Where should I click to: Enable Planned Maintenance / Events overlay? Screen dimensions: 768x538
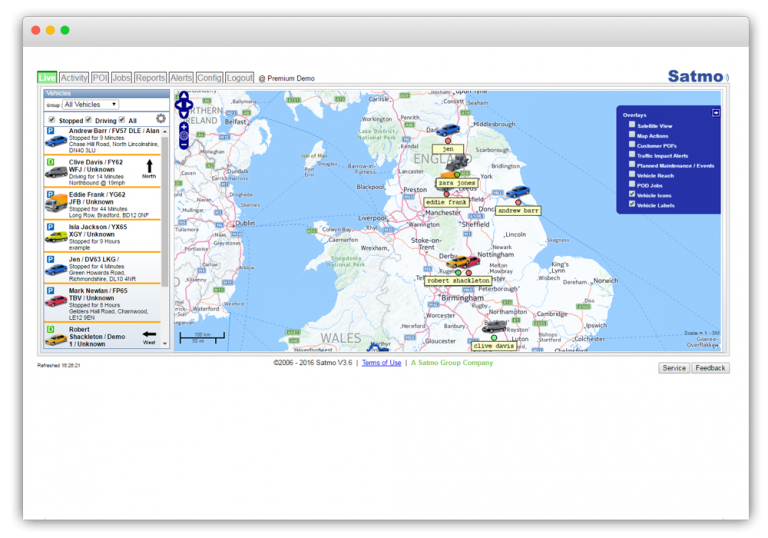pos(632,164)
